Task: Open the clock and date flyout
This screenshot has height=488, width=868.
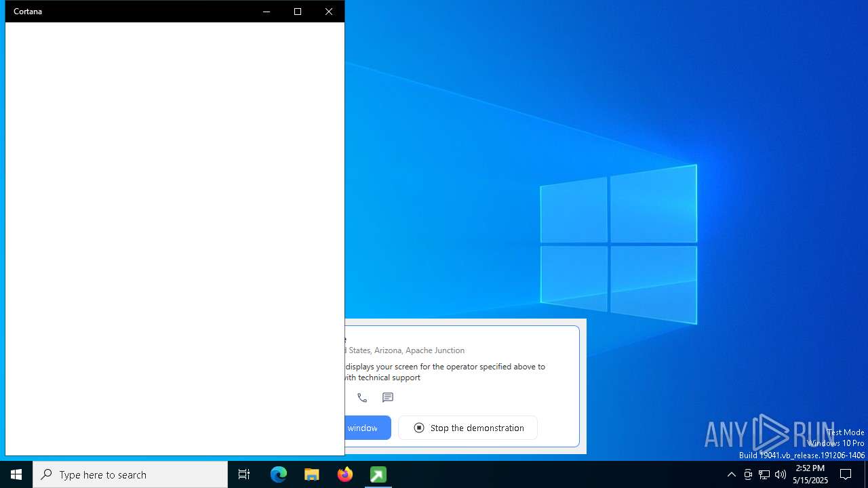Action: tap(810, 474)
